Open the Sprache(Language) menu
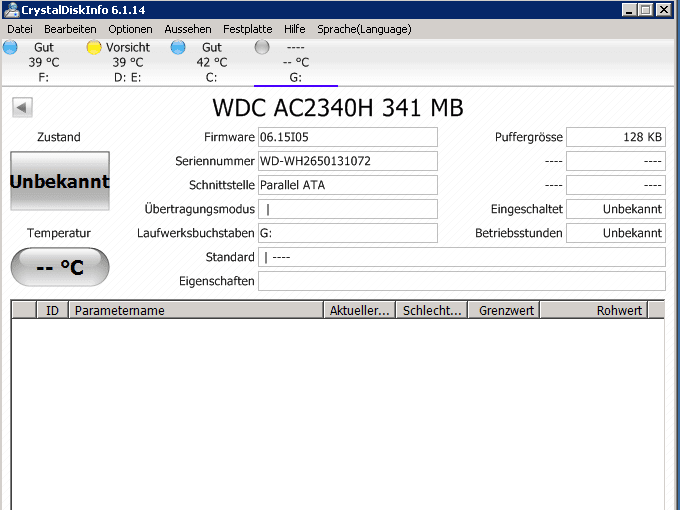This screenshot has width=684, height=517. [364, 29]
